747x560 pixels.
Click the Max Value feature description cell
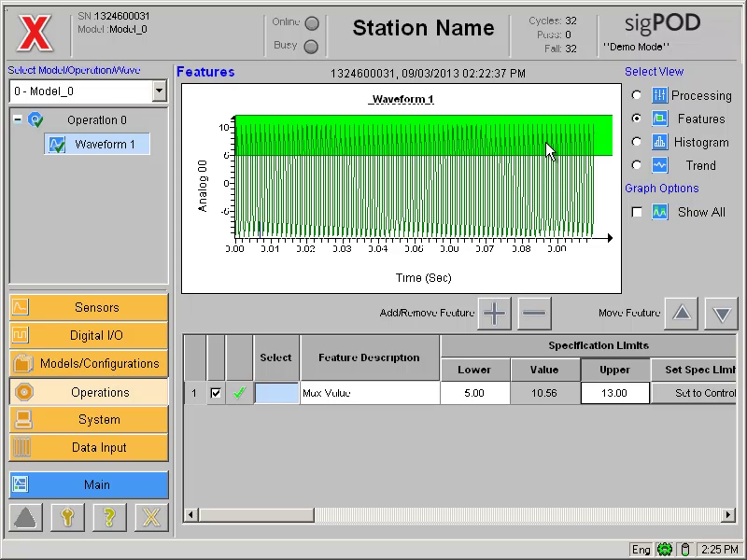(370, 393)
